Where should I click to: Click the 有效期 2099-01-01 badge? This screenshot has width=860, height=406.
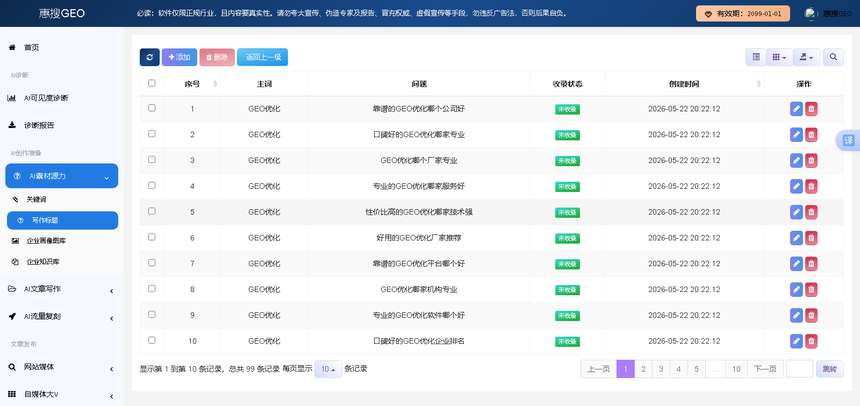pyautogui.click(x=743, y=14)
